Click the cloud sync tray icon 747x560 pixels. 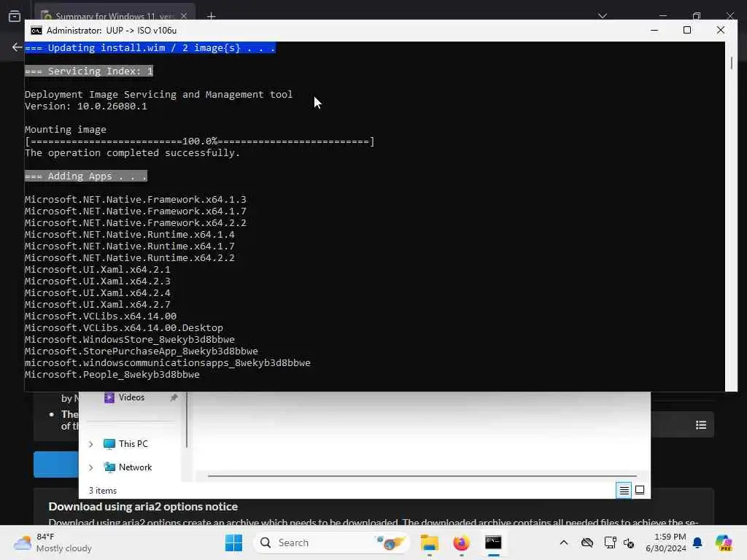point(587,542)
